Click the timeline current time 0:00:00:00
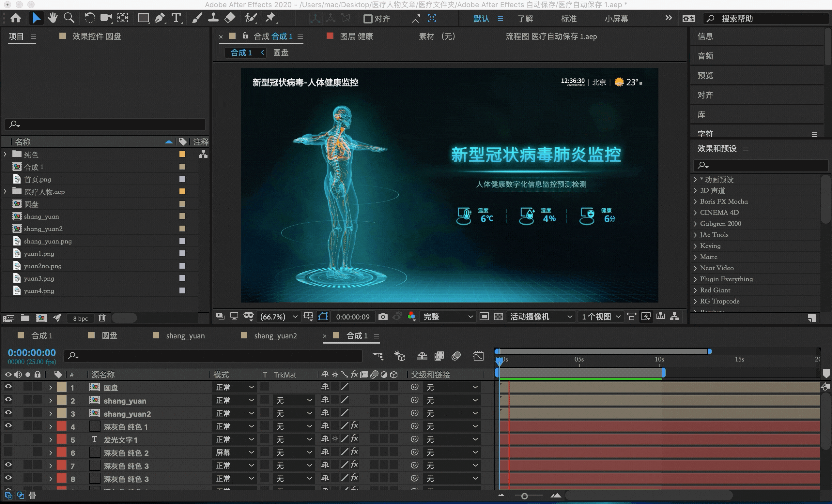832x504 pixels. 32,352
